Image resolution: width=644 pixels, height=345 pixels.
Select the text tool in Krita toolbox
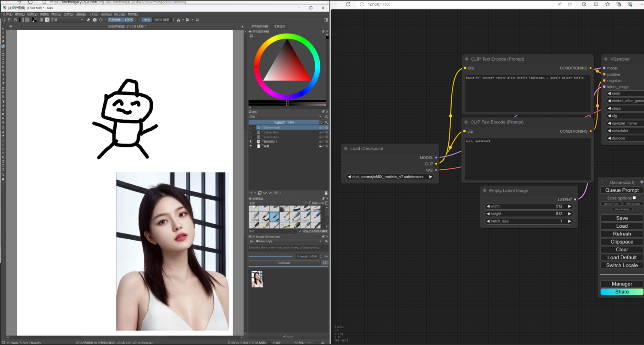(x=3, y=33)
